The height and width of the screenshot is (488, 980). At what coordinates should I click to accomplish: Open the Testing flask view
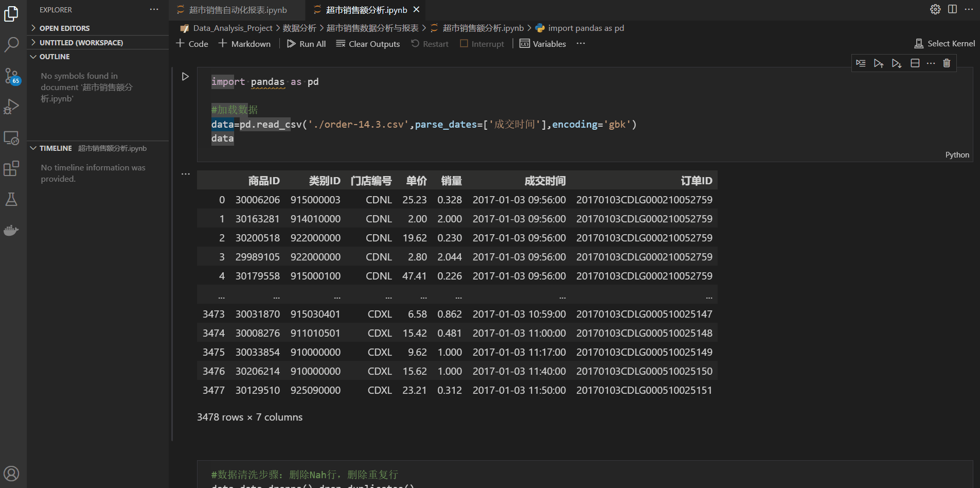coord(11,199)
